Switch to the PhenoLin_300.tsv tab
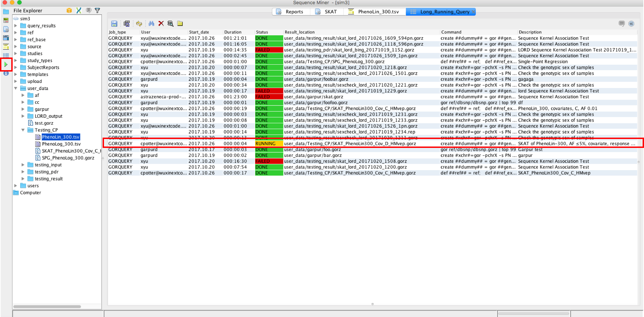Viewport: 644px width, 317px height. (375, 12)
